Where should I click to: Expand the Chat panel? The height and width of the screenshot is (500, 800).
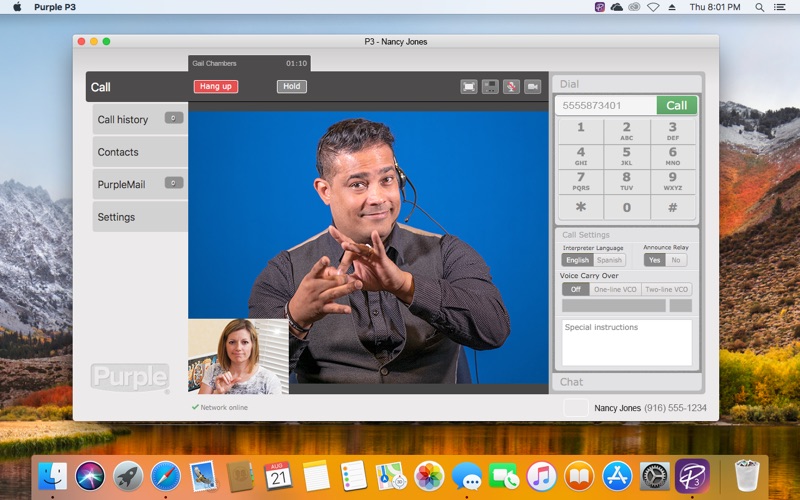click(627, 382)
